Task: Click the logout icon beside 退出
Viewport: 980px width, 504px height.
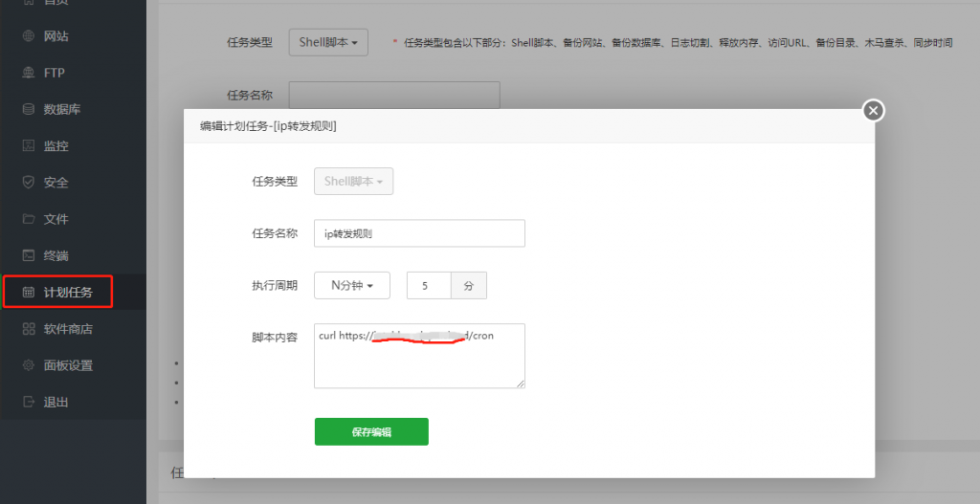Action: tap(29, 402)
